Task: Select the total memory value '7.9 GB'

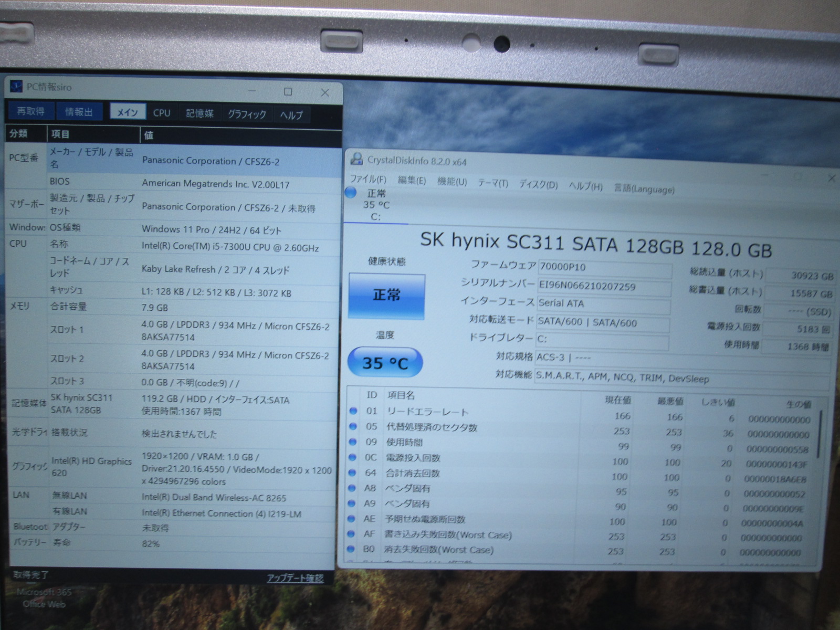Action: click(154, 308)
